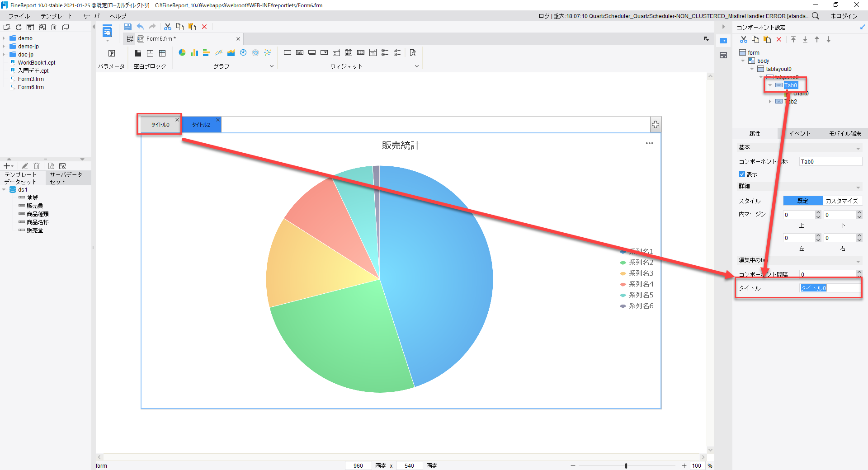
Task: Delete the selected component in component settings
Action: pos(779,39)
